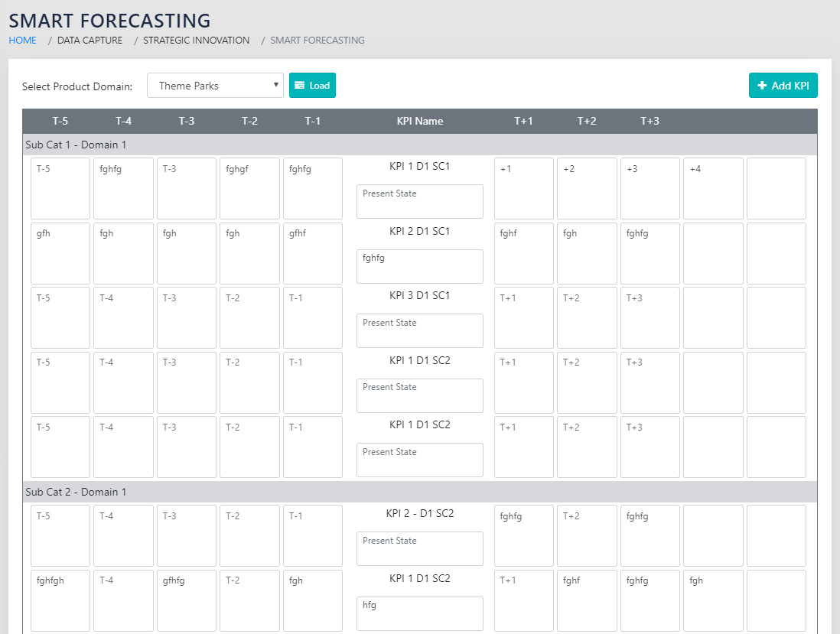Viewport: 840px width, 634px height.
Task: Click Present State field under KPI 3 D1 SC1
Action: tap(419, 330)
